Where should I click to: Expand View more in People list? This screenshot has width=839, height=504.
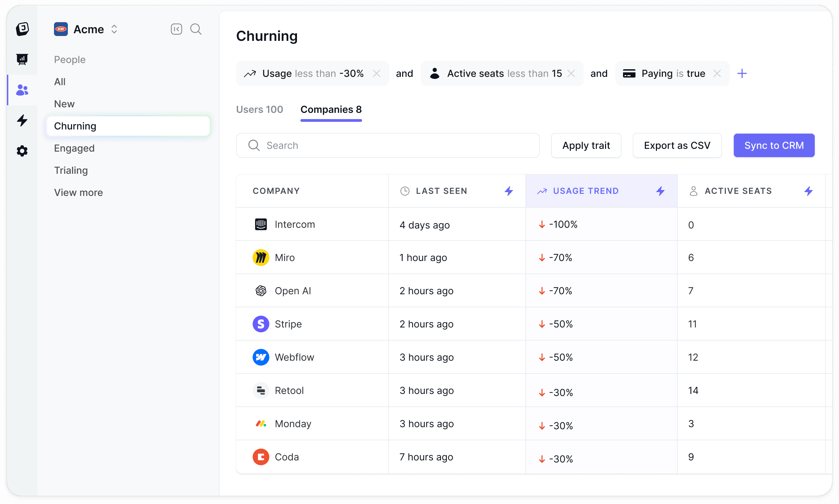click(78, 192)
